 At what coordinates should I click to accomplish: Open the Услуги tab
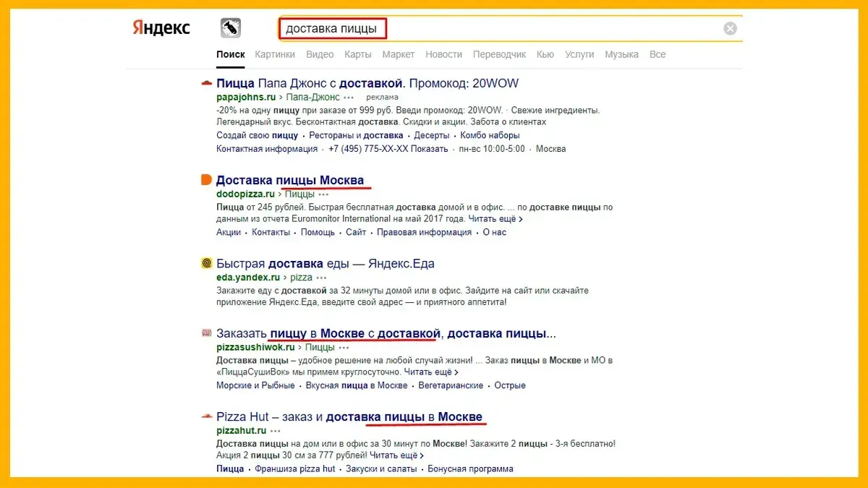coord(579,54)
